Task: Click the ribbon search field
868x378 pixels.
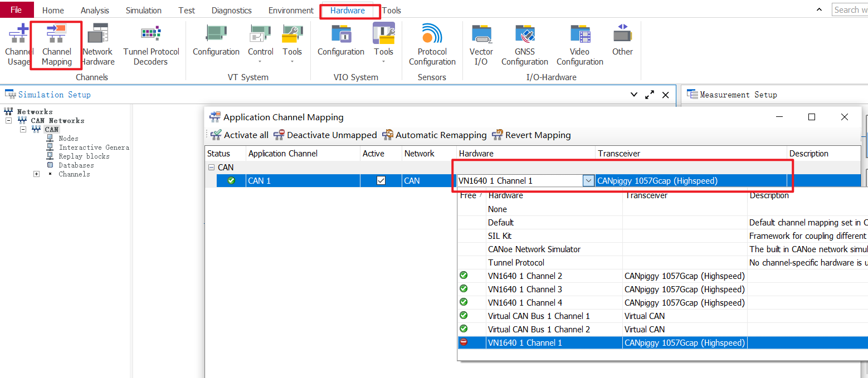Action: [x=850, y=9]
